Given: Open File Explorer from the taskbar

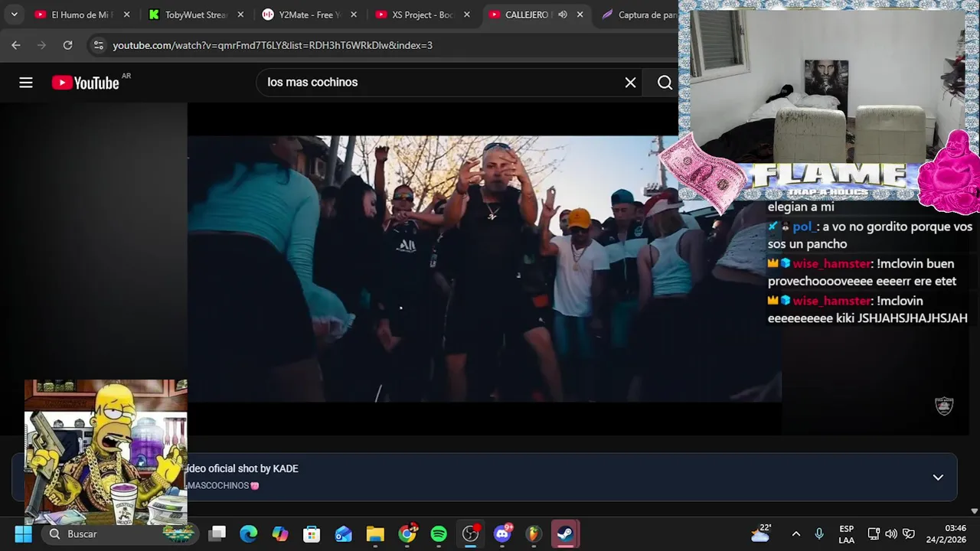Looking at the screenshot, I should click(375, 533).
